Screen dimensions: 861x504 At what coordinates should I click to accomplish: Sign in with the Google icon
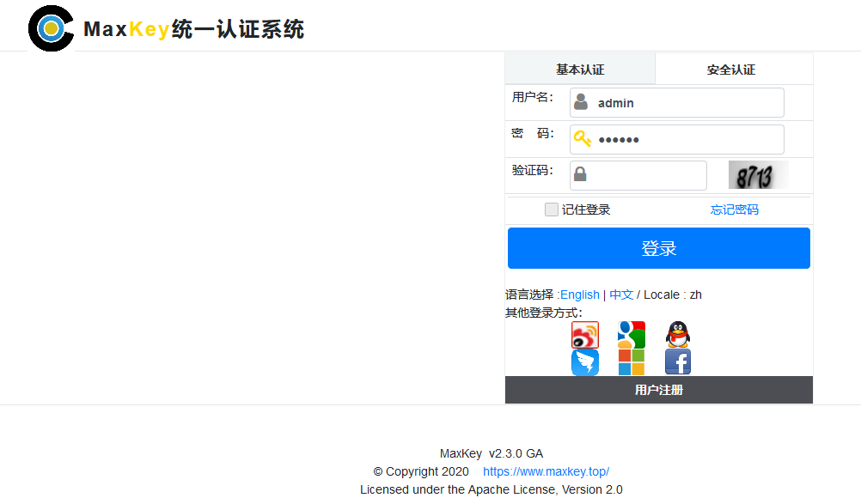click(631, 333)
